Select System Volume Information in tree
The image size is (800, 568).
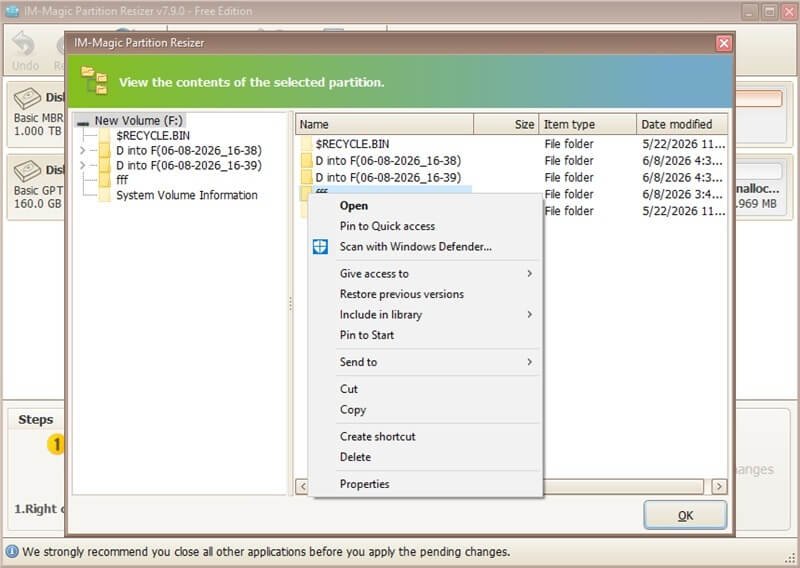187,195
